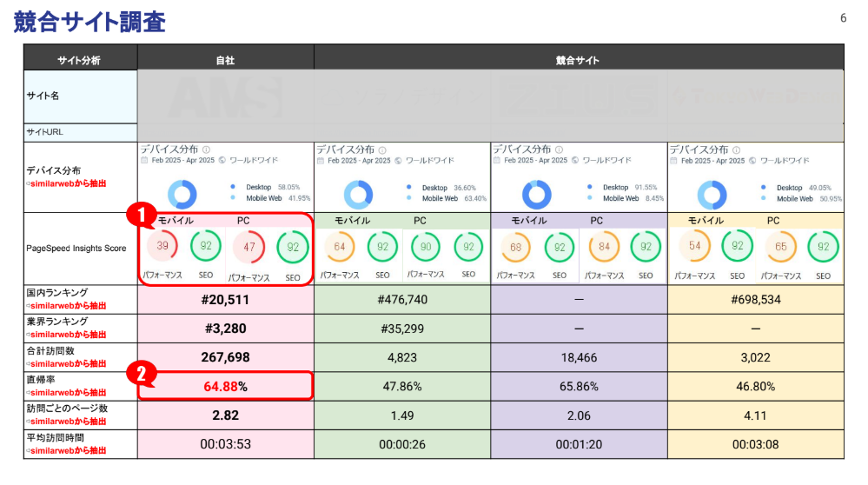Screen dimensions: 868x485
Task: Click the page number 6
Action: coord(843,18)
